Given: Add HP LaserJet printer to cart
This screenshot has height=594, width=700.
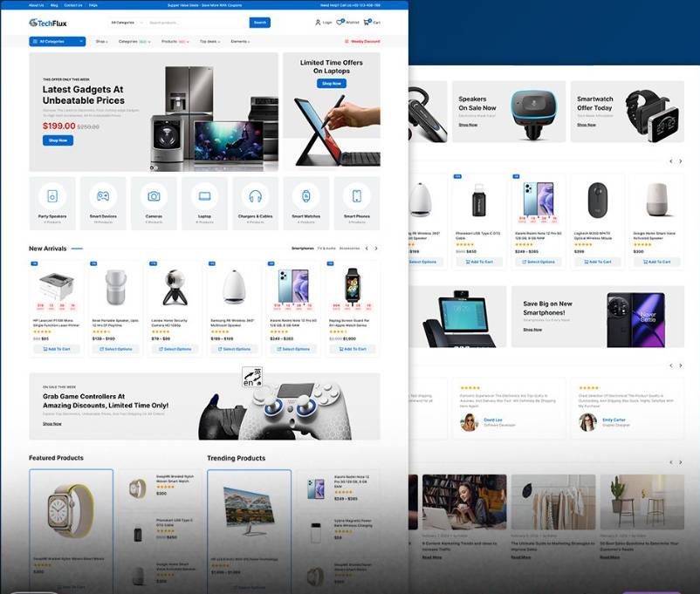Looking at the screenshot, I should (x=57, y=349).
